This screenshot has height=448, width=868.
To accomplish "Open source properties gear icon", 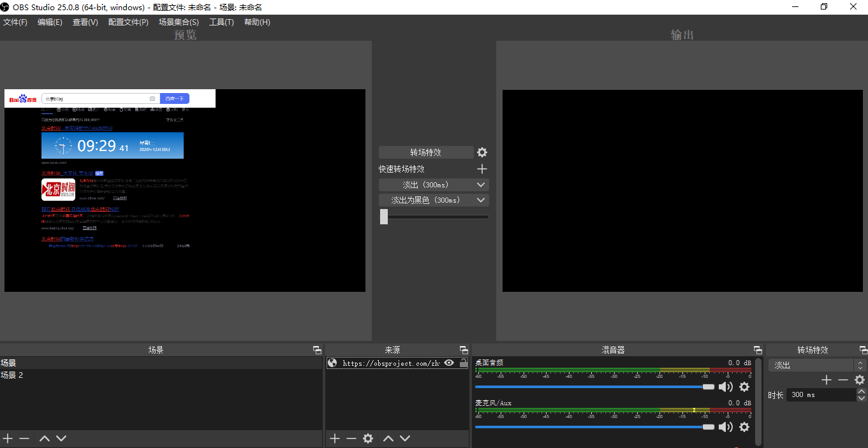I will 368,438.
